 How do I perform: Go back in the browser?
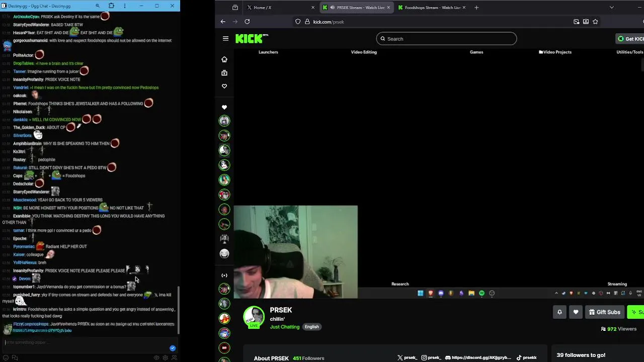[x=223, y=22]
